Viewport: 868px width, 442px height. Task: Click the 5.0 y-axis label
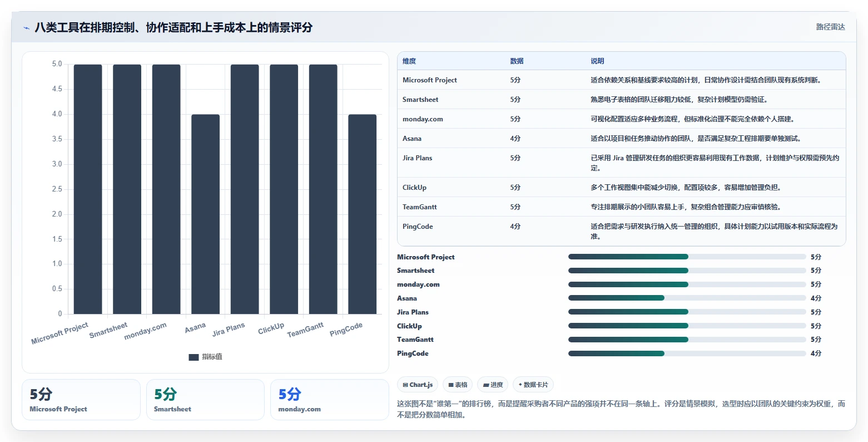57,64
